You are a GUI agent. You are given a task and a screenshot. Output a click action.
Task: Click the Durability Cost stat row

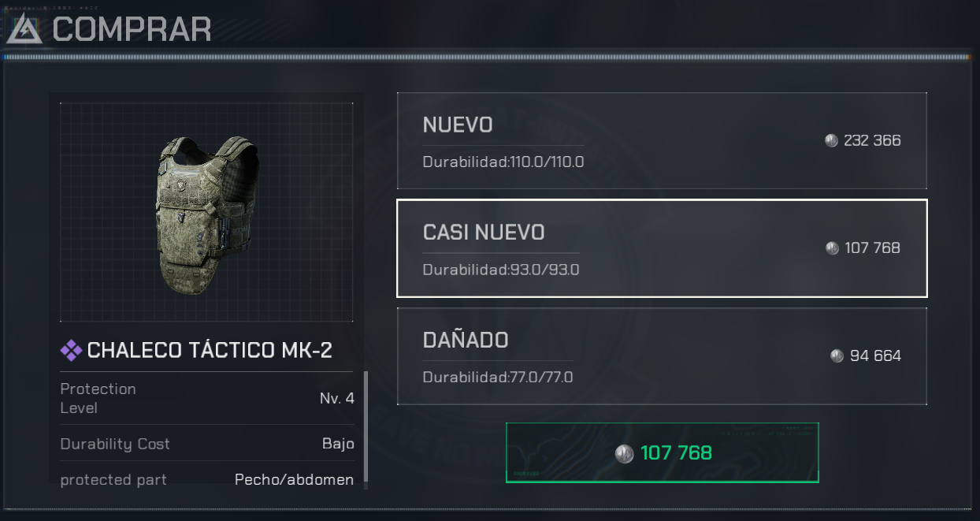[207, 444]
